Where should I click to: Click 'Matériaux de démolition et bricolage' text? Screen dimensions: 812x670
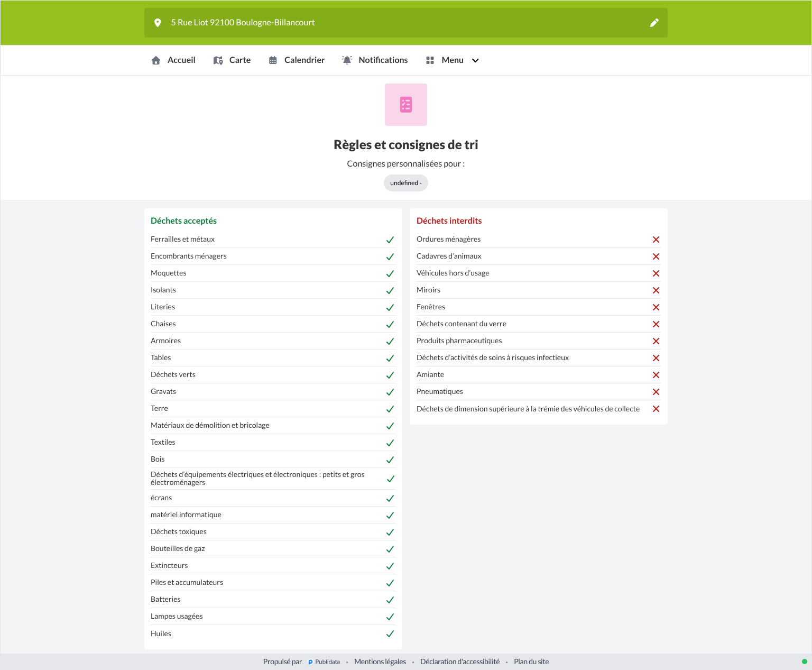pos(210,425)
